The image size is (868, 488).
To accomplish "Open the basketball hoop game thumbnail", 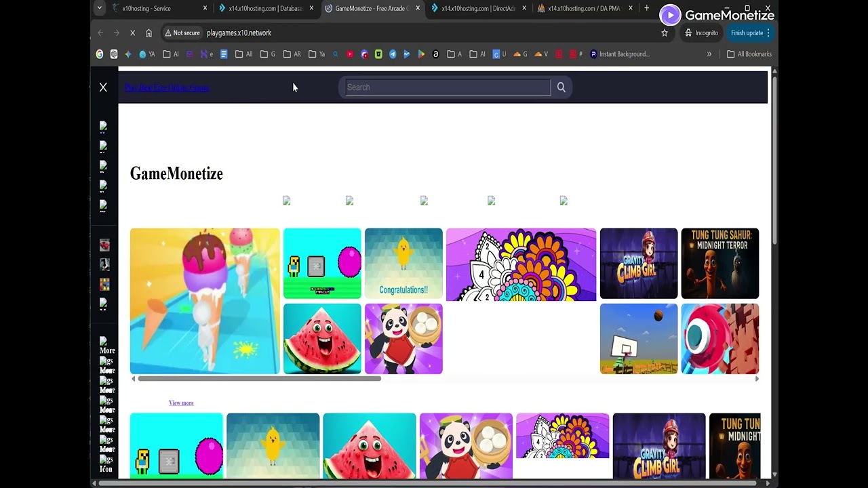I will pos(639,339).
